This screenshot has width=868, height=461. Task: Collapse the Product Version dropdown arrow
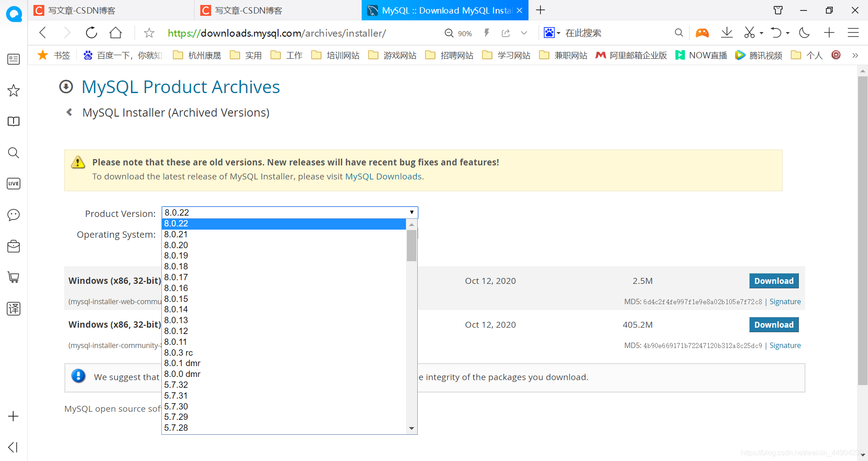pos(411,212)
